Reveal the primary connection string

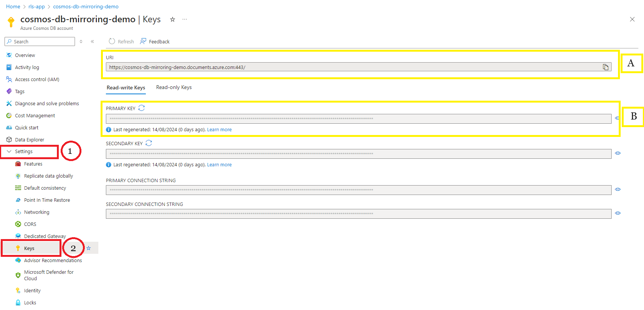618,189
